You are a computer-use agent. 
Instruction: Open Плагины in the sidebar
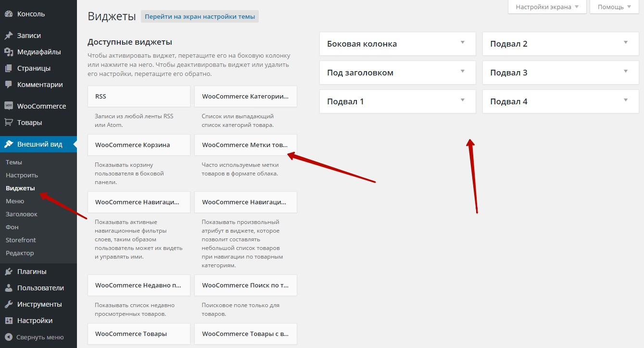click(x=38, y=272)
